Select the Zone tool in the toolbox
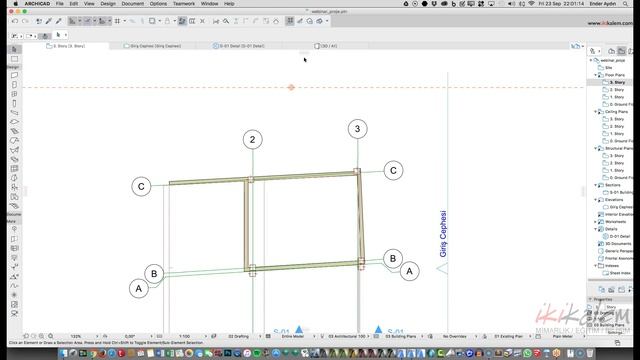The height and width of the screenshot is (360, 640). [14, 197]
